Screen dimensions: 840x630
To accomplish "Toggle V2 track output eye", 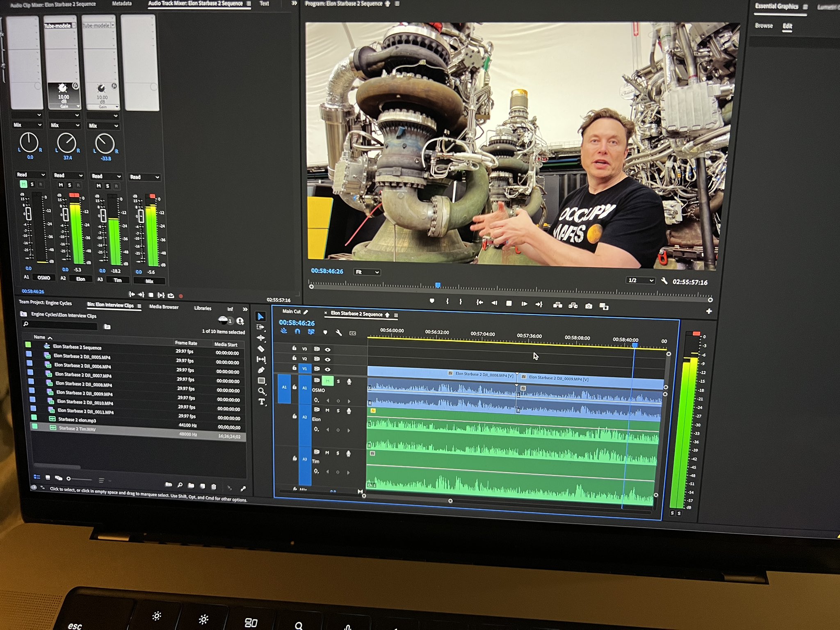I will (x=328, y=359).
